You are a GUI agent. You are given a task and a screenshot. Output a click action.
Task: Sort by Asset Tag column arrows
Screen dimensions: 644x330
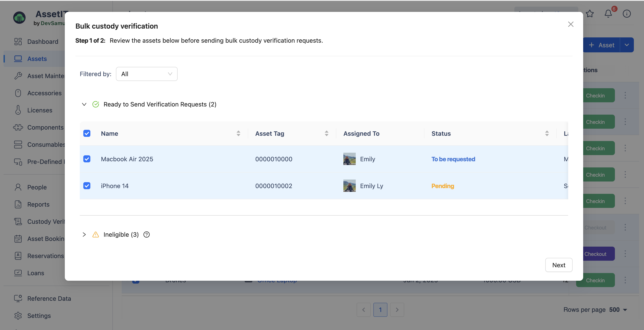(x=326, y=133)
